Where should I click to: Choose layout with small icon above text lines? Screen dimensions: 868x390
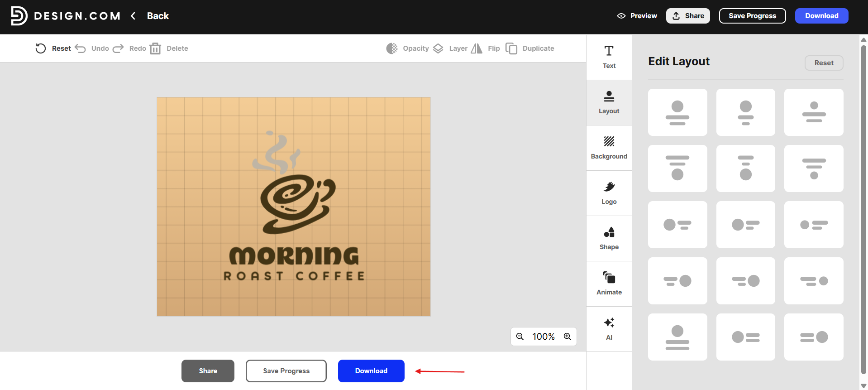[x=814, y=112]
